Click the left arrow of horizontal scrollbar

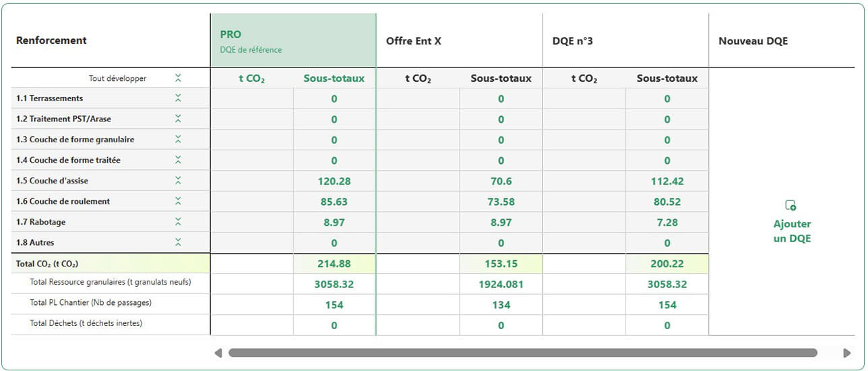218,353
